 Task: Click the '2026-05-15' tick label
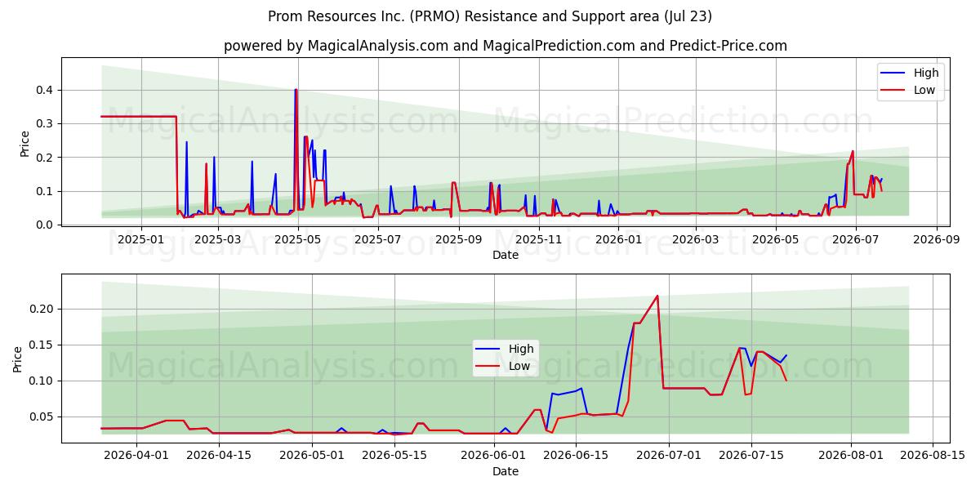click(x=394, y=457)
